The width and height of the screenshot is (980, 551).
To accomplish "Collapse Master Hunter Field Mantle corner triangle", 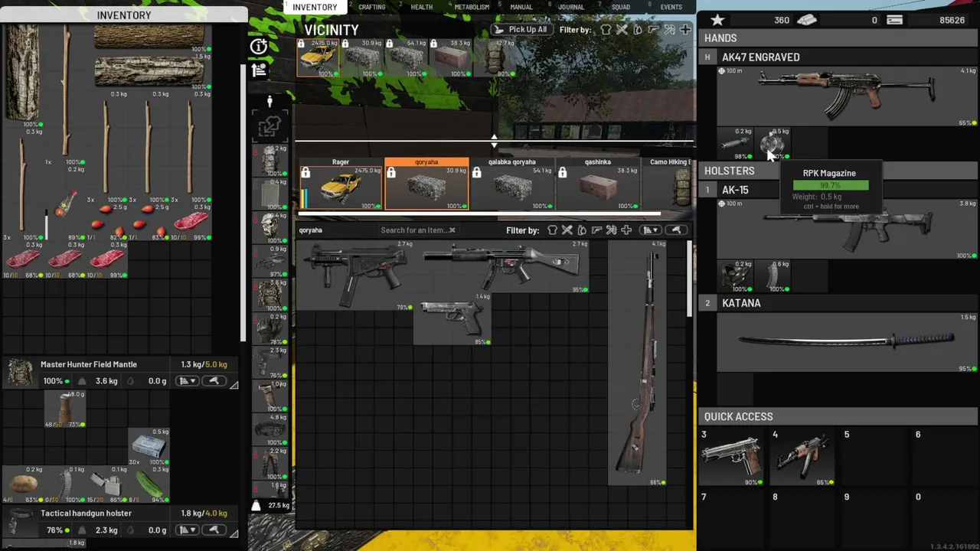I will [x=234, y=385].
